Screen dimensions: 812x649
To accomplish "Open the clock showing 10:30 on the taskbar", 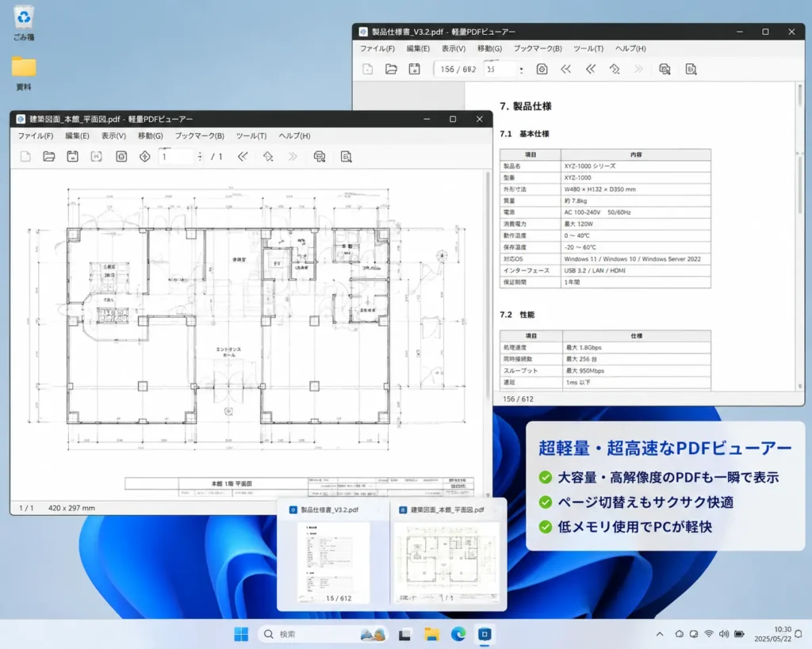I will 772,634.
